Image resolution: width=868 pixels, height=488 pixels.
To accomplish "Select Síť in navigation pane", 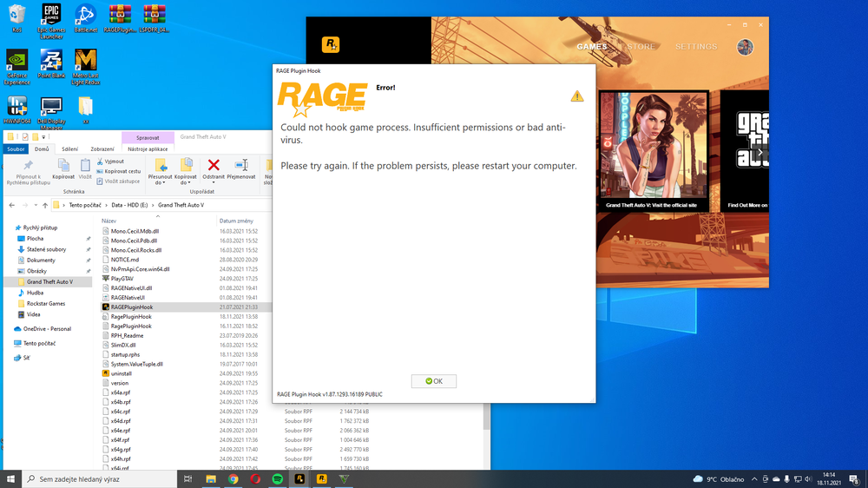I will tap(26, 358).
